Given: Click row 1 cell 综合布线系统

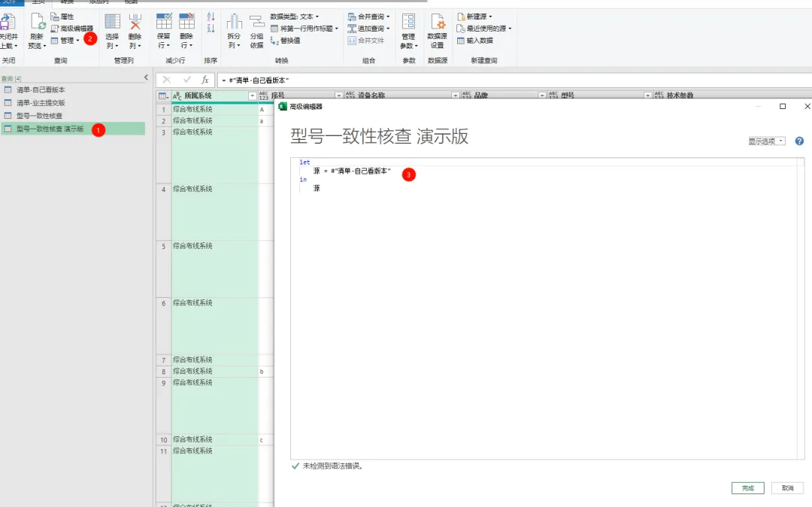Looking at the screenshot, I should click(x=214, y=109).
